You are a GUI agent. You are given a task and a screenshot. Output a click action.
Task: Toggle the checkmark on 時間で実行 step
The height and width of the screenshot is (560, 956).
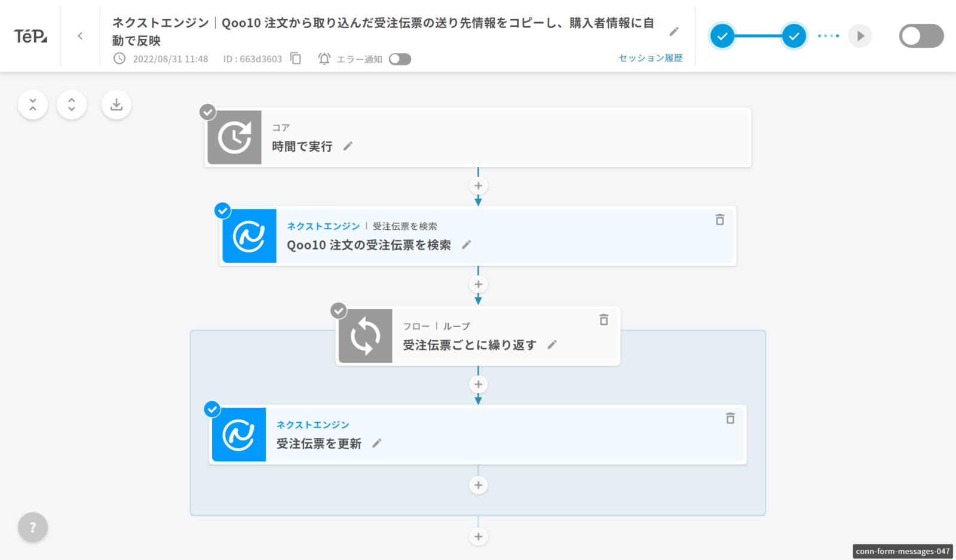point(207,112)
